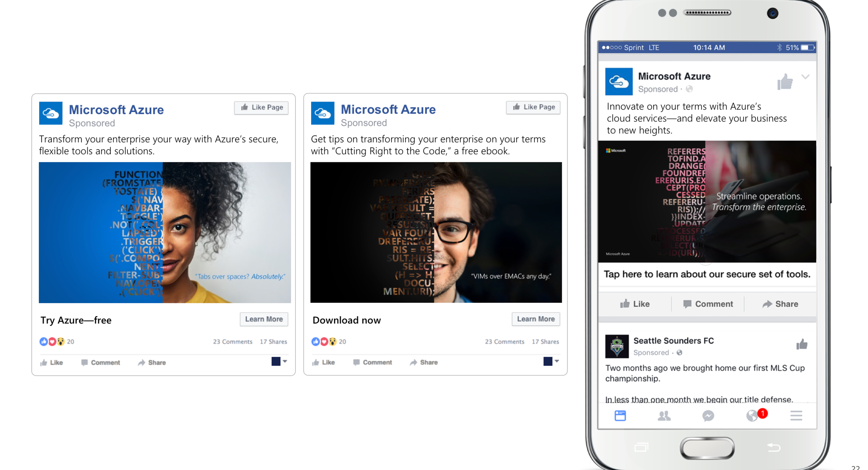Tap the thumbs-up icon beside Microsoft Azure on phone
Viewport: 868px width, 470px height.
click(785, 82)
